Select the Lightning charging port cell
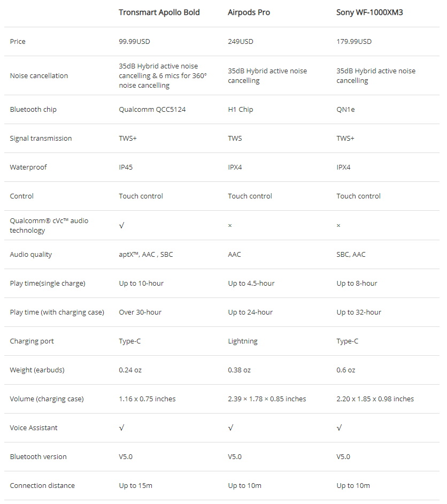 [243, 341]
